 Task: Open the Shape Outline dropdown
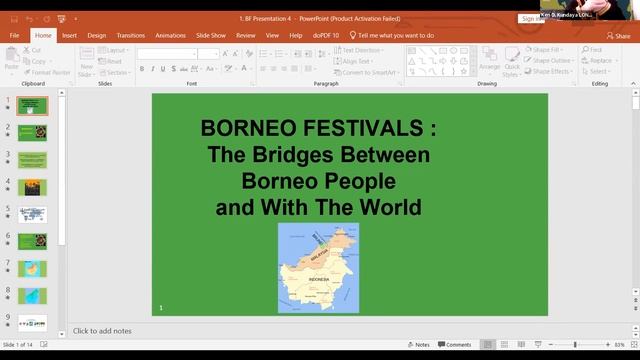[x=549, y=60]
